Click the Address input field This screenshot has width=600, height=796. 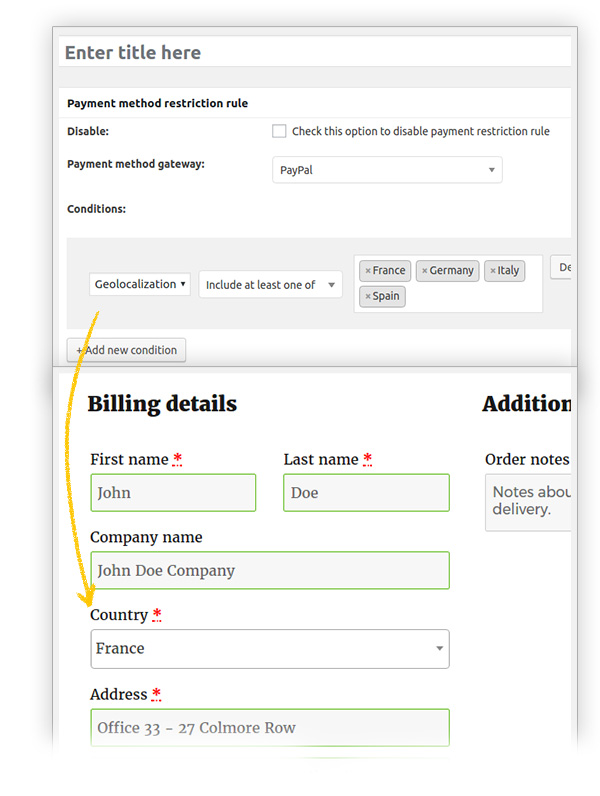269,728
